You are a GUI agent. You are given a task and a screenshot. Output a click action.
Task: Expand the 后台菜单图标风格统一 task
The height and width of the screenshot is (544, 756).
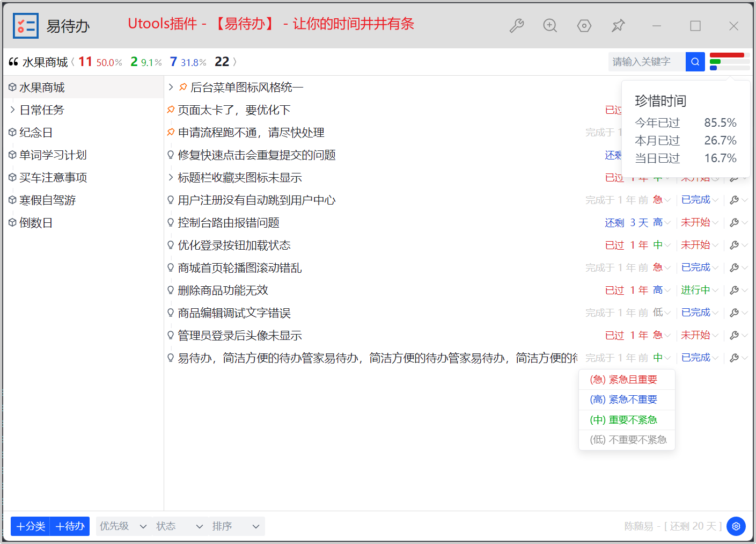tap(171, 87)
